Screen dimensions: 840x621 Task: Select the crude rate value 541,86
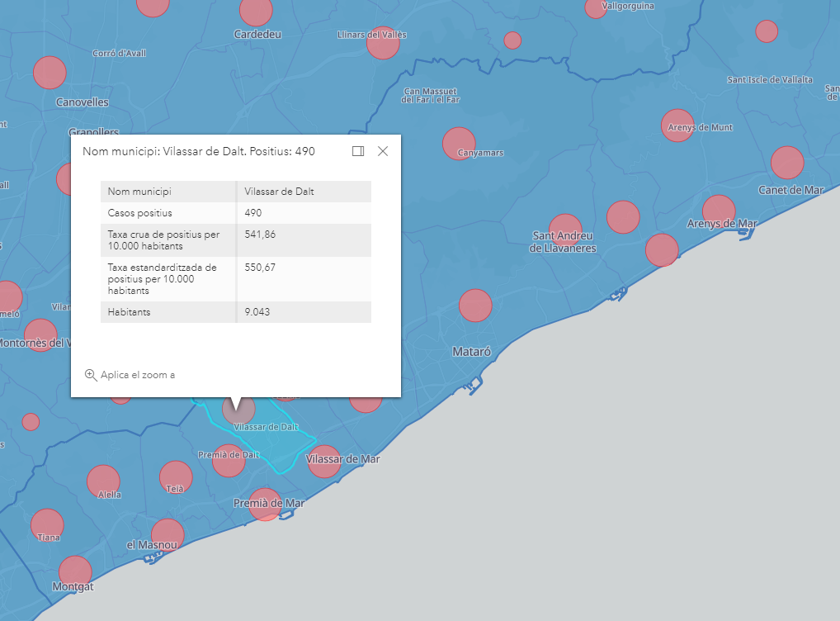click(261, 235)
